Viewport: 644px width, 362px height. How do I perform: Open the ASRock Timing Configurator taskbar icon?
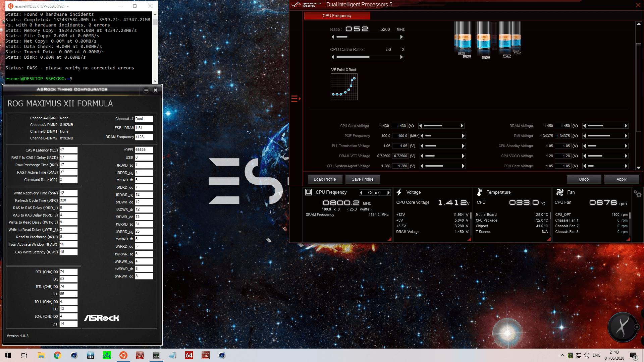(156, 355)
